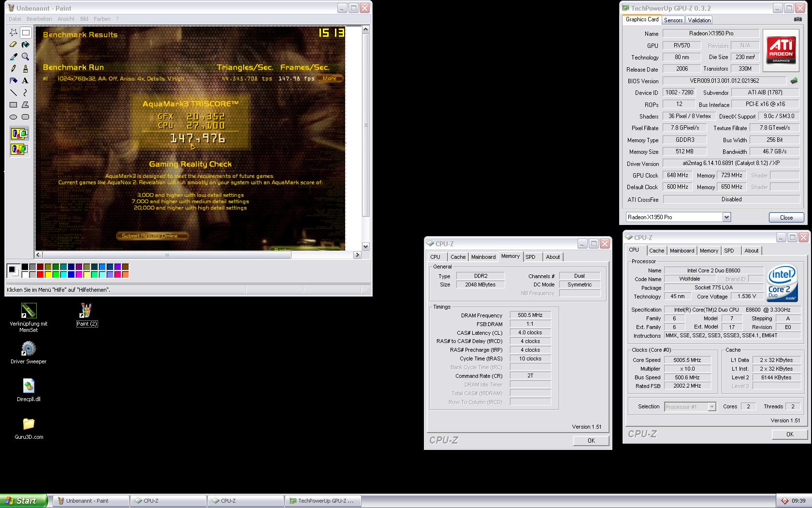Switch to Unbenannt - Paint taskbar button

coord(91,501)
